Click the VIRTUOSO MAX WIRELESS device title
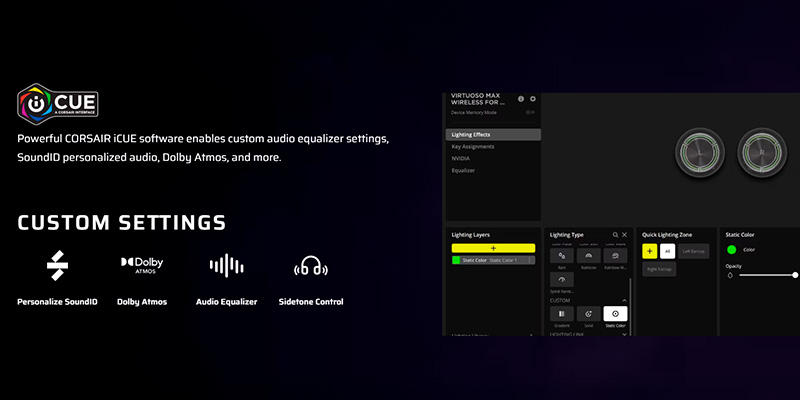Screen dimensions: 800x400 click(x=478, y=99)
